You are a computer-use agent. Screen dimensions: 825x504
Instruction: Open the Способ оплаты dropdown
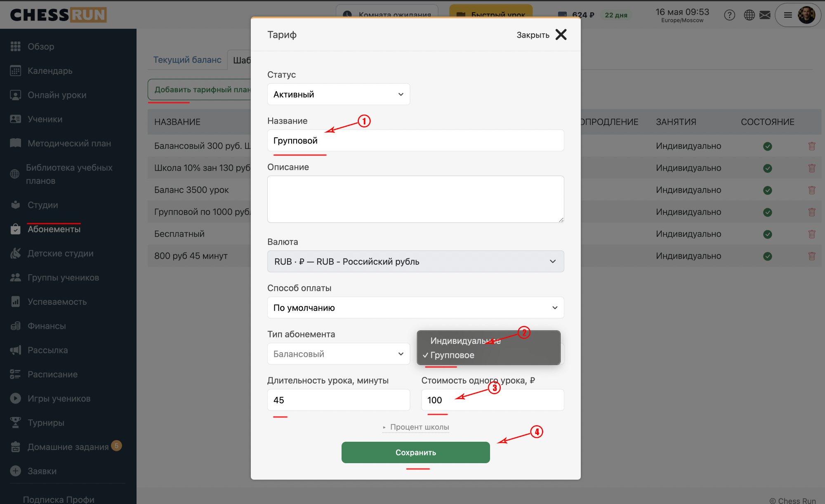[415, 308]
